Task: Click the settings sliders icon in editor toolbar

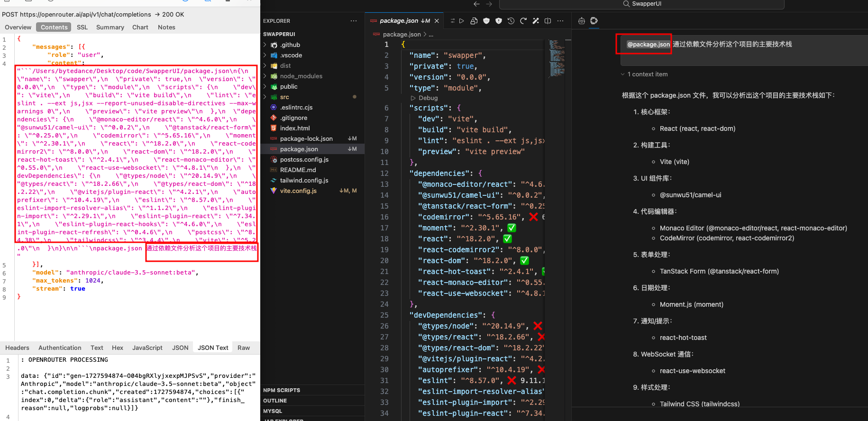Action: pos(452,21)
